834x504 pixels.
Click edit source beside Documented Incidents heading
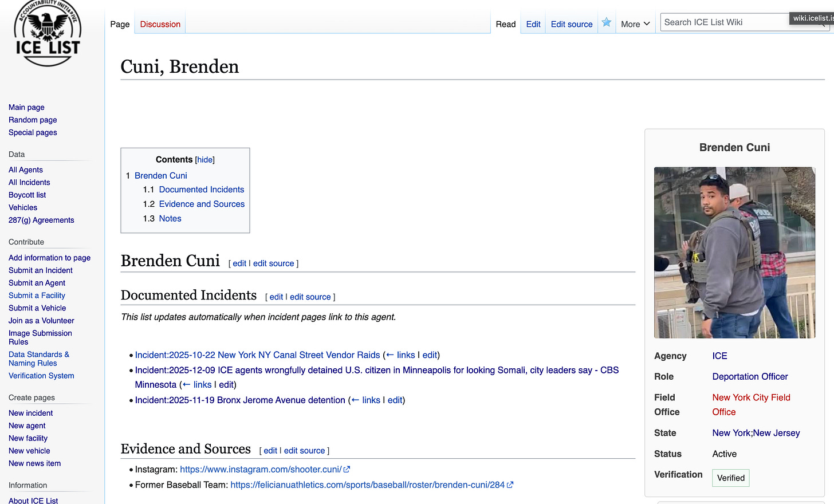coord(310,297)
